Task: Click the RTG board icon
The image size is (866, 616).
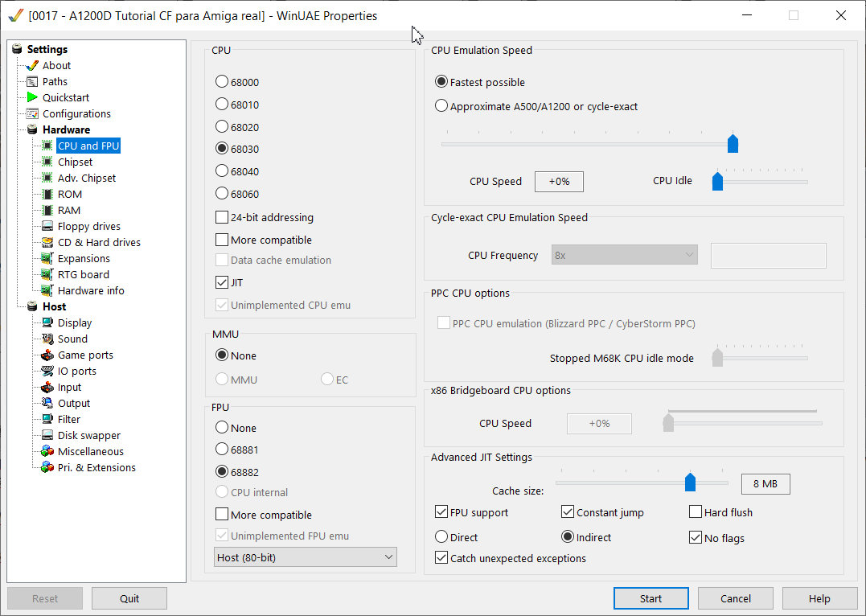Action: [x=47, y=274]
